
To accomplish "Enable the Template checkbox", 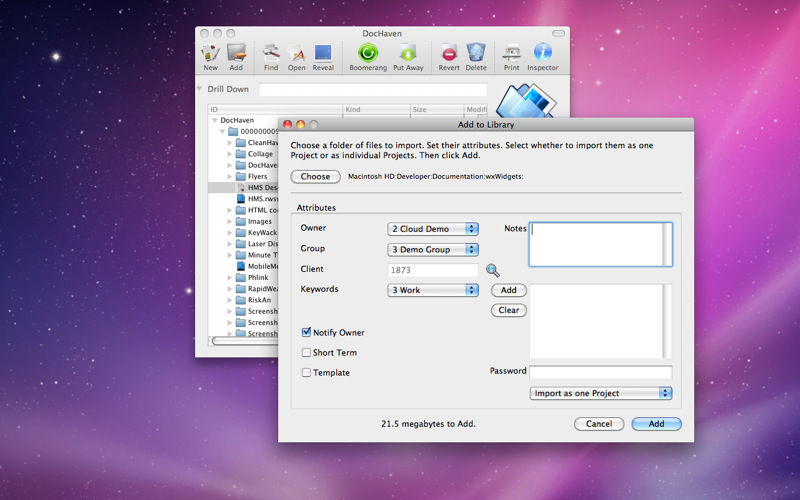I will point(306,372).
